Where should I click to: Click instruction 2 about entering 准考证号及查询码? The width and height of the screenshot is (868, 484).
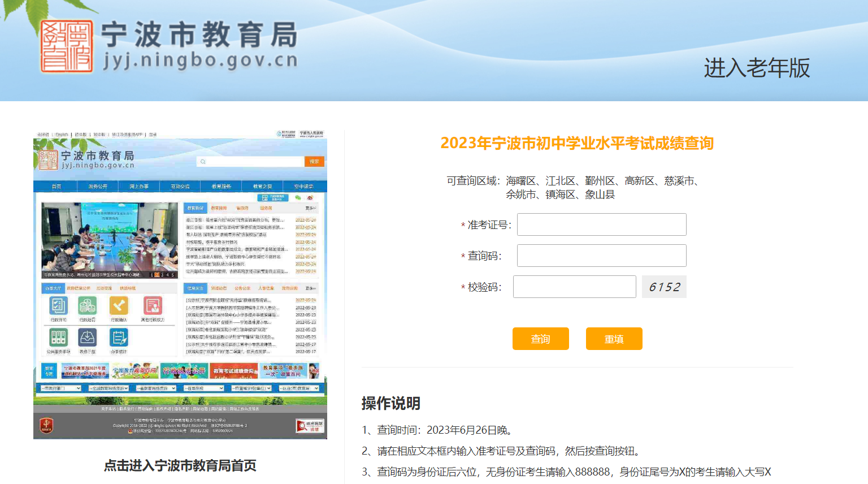click(503, 451)
